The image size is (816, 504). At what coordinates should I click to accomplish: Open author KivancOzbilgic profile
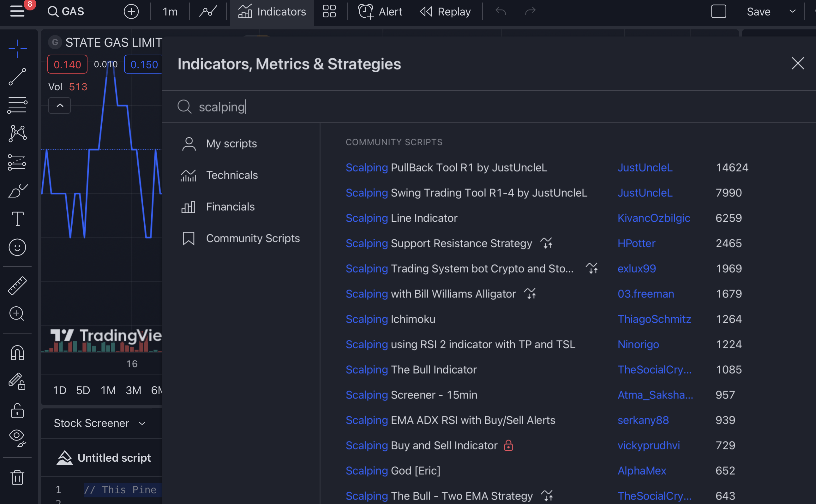(654, 218)
